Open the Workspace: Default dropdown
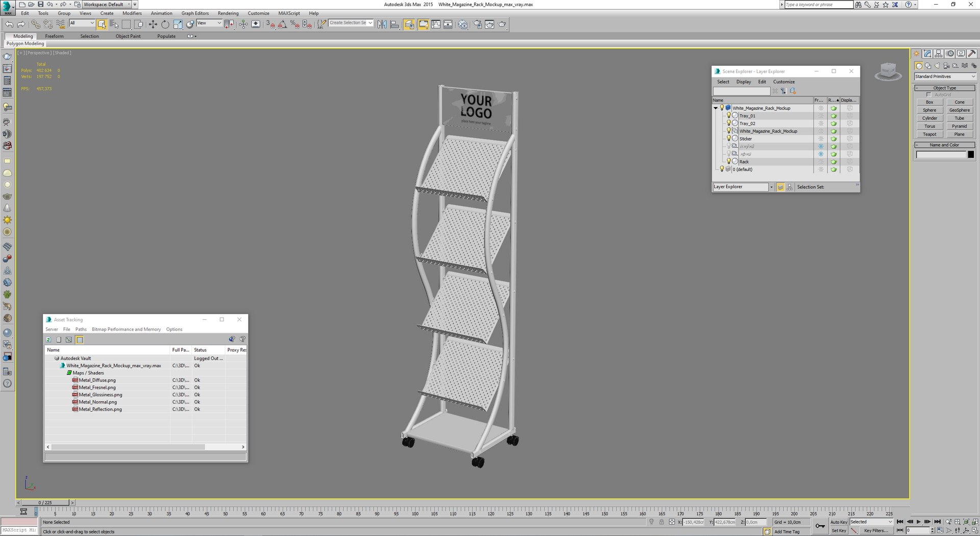980x536 pixels. pos(107,5)
